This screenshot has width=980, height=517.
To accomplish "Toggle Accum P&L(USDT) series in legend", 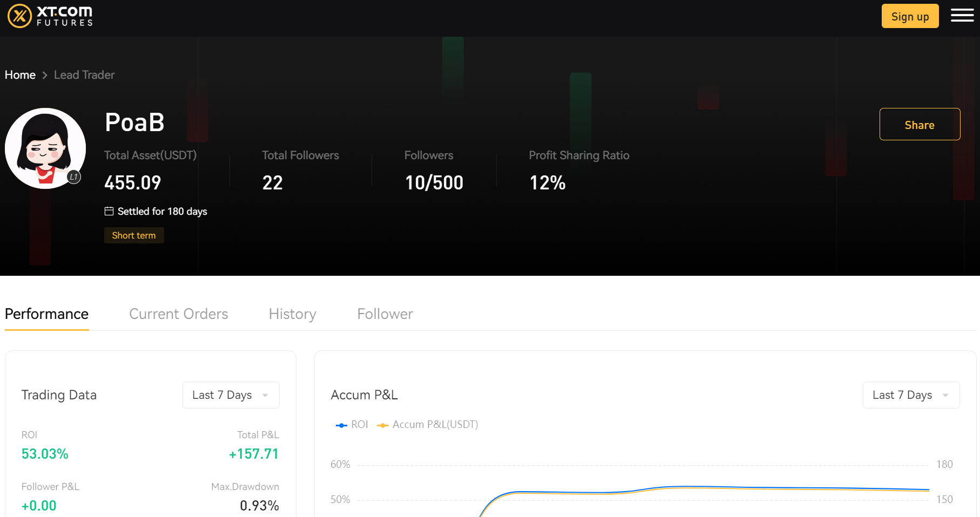I will click(x=428, y=425).
